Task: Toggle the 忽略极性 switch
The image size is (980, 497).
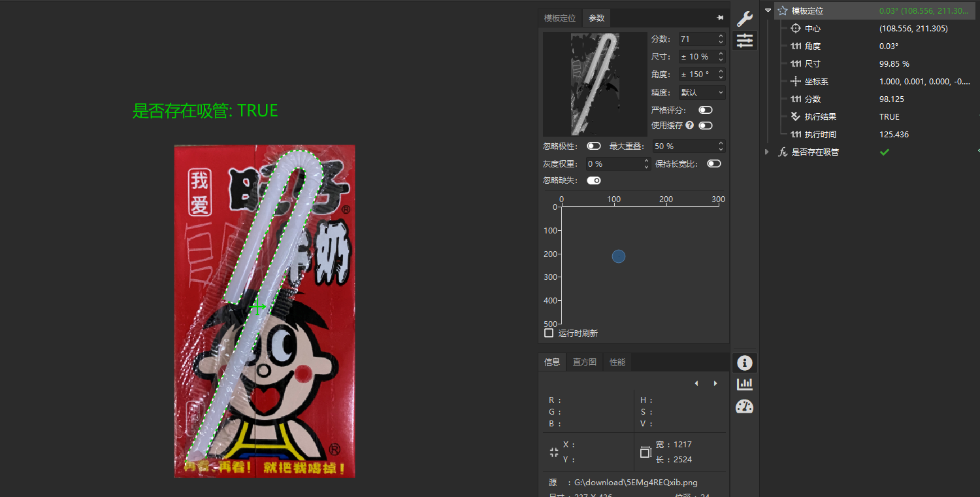Action: click(x=593, y=146)
